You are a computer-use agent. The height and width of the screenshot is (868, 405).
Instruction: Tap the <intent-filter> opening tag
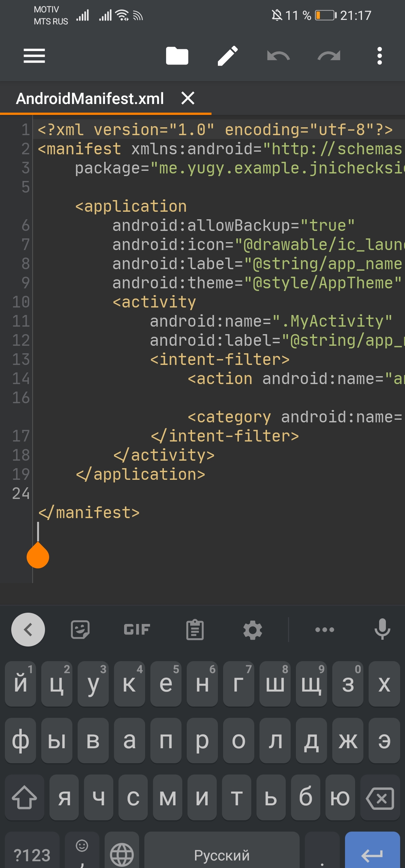tap(220, 360)
